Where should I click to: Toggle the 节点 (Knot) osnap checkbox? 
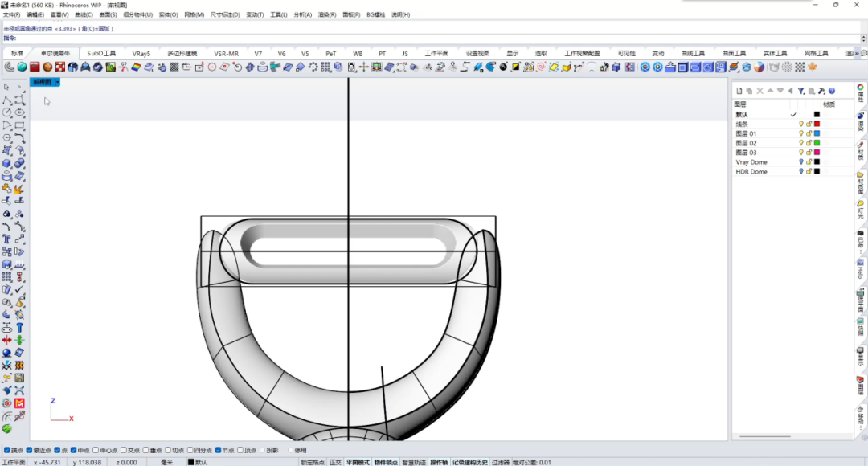pyautogui.click(x=218, y=450)
